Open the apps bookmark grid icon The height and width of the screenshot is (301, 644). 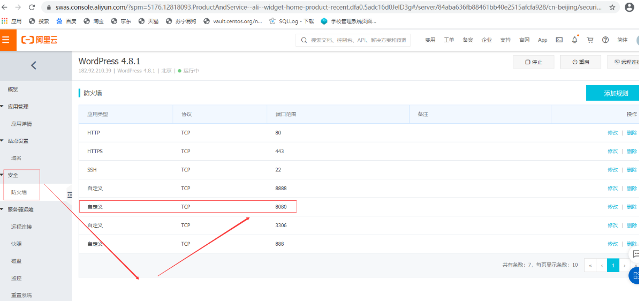click(x=5, y=21)
